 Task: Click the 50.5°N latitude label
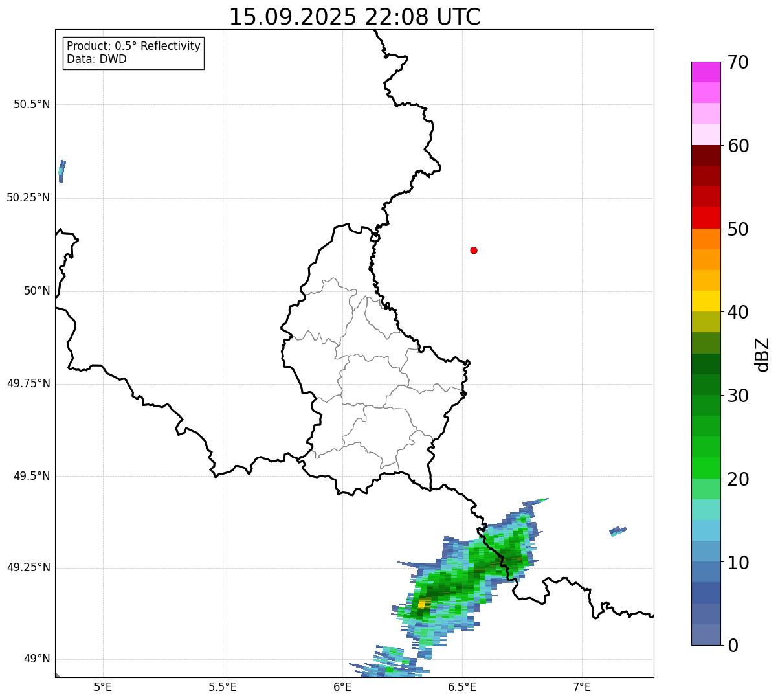coord(32,104)
